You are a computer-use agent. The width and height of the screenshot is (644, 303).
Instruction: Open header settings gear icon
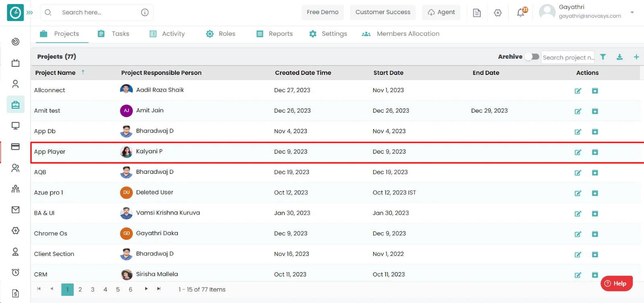pyautogui.click(x=498, y=13)
